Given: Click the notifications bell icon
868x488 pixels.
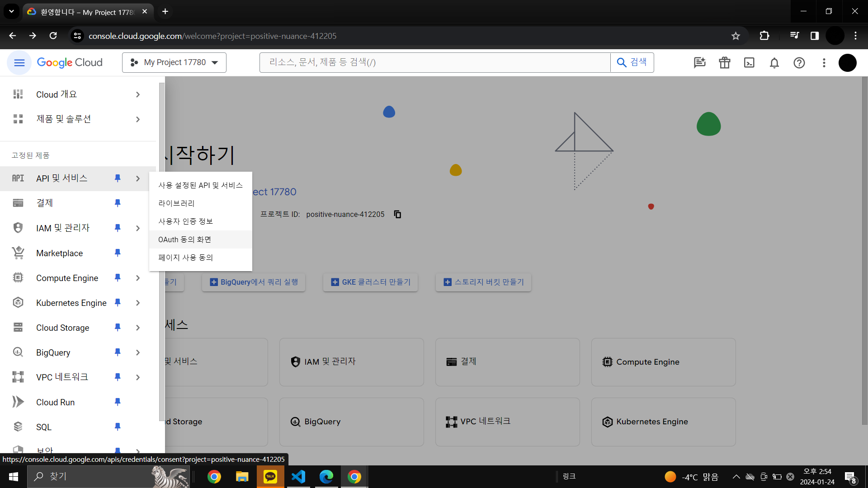Looking at the screenshot, I should pyautogui.click(x=774, y=63).
